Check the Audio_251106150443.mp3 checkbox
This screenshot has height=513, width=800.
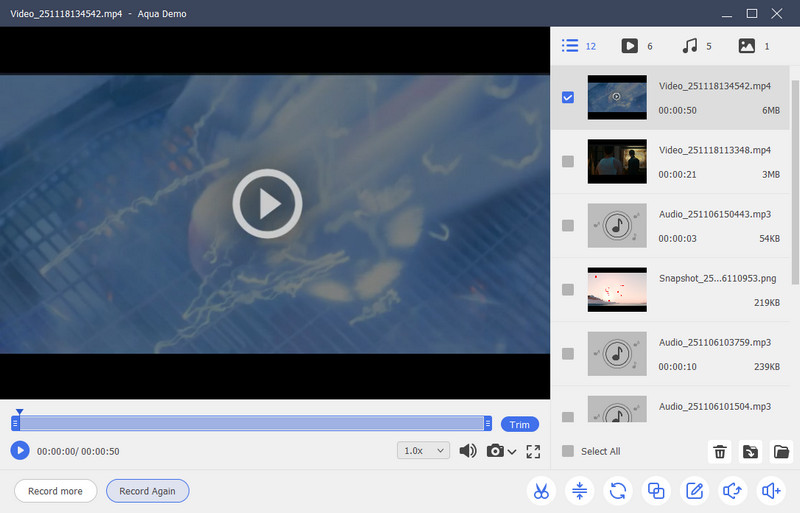pyautogui.click(x=568, y=226)
